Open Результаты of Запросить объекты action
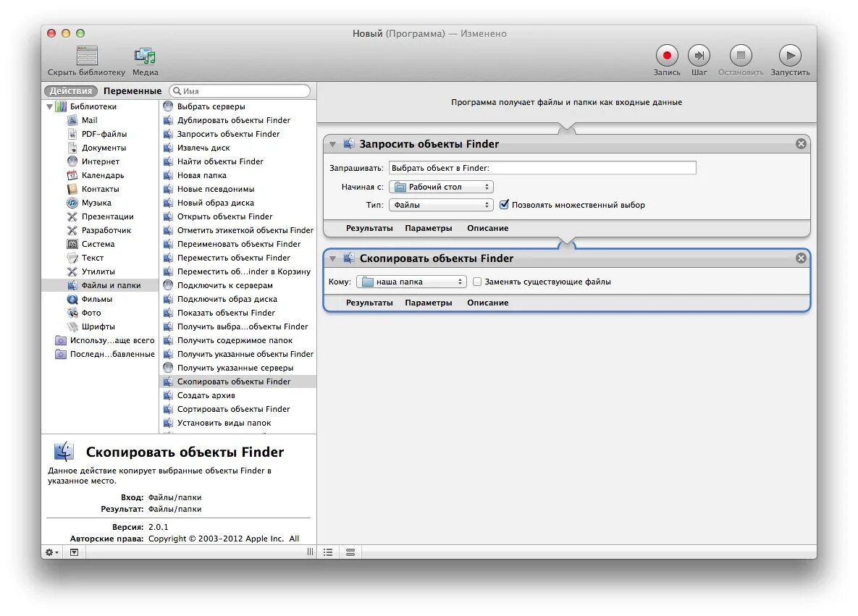This screenshot has width=858, height=616. [369, 228]
